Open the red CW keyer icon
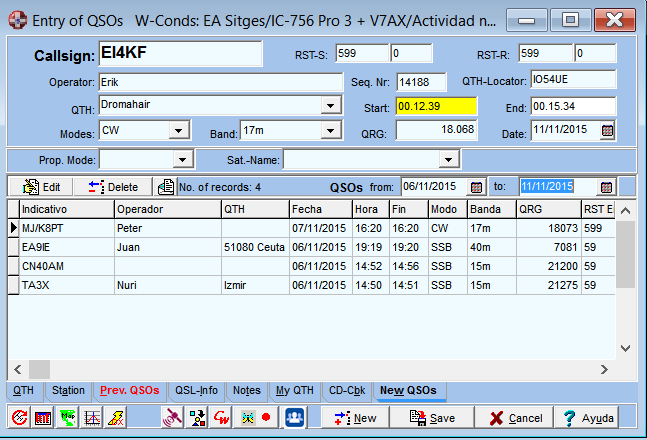Viewport: 647px width, 440px height. (x=221, y=418)
